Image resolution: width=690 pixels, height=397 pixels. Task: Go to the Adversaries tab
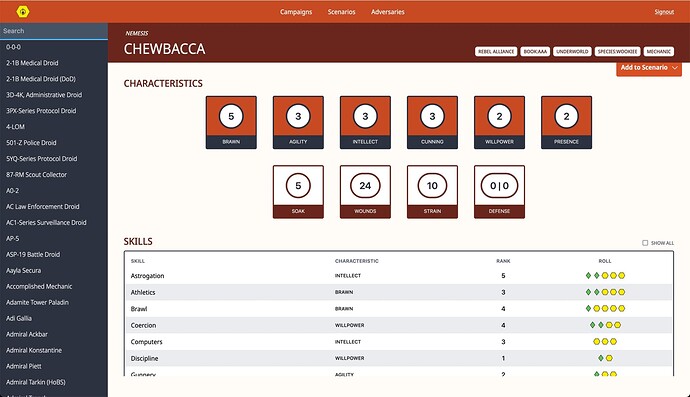pyautogui.click(x=388, y=12)
